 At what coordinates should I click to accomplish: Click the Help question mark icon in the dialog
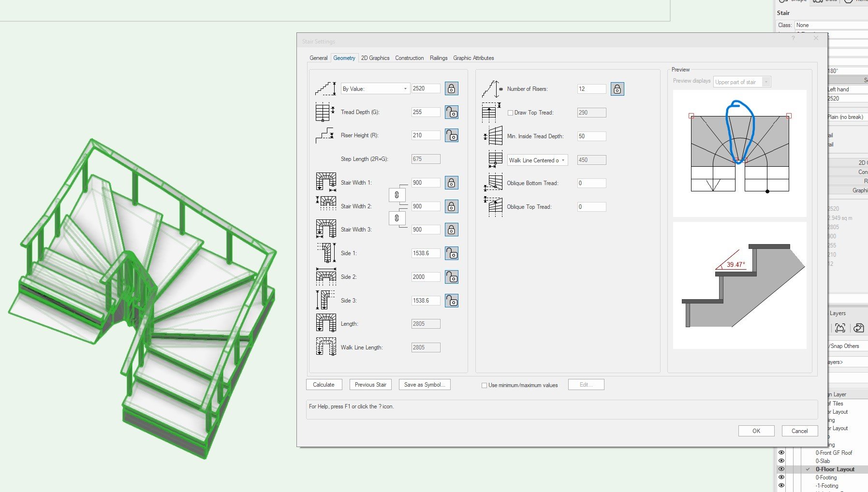tap(793, 38)
